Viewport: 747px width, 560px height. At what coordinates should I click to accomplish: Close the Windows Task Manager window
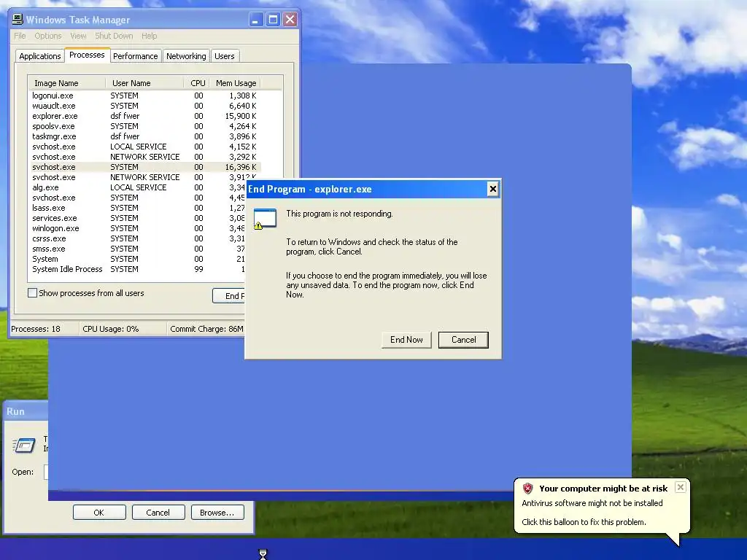pos(290,20)
